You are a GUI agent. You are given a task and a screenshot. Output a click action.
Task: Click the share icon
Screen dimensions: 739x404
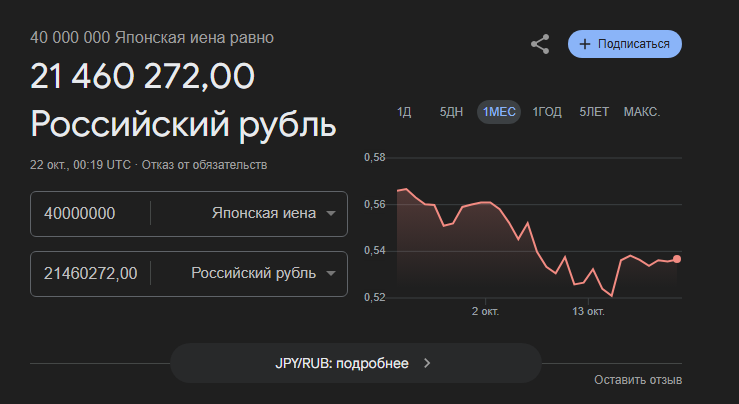(540, 44)
